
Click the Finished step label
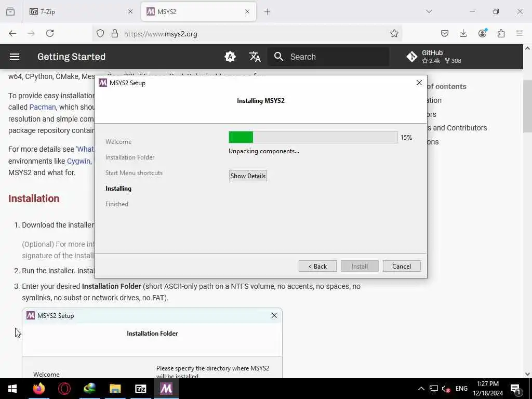pos(117,204)
